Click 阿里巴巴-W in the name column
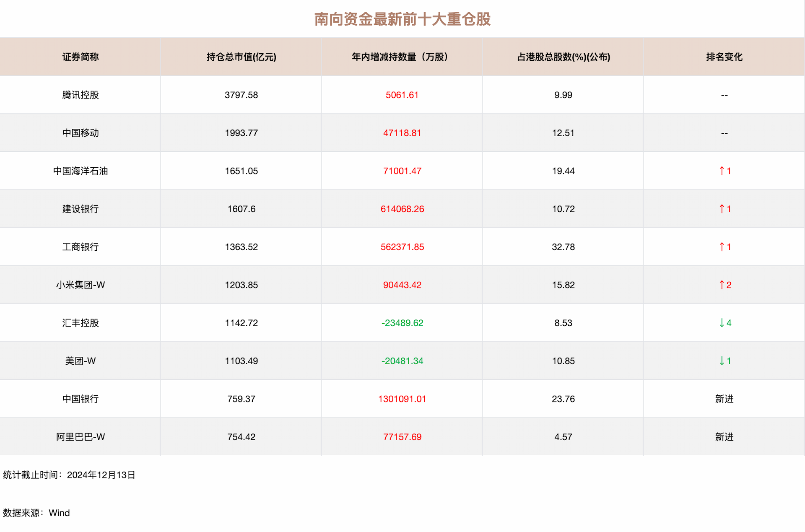805x532 pixels. pyautogui.click(x=80, y=437)
